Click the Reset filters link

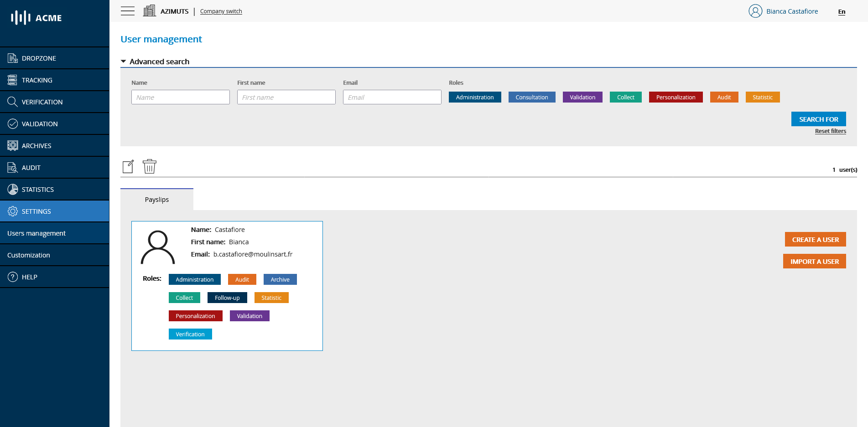click(x=830, y=131)
